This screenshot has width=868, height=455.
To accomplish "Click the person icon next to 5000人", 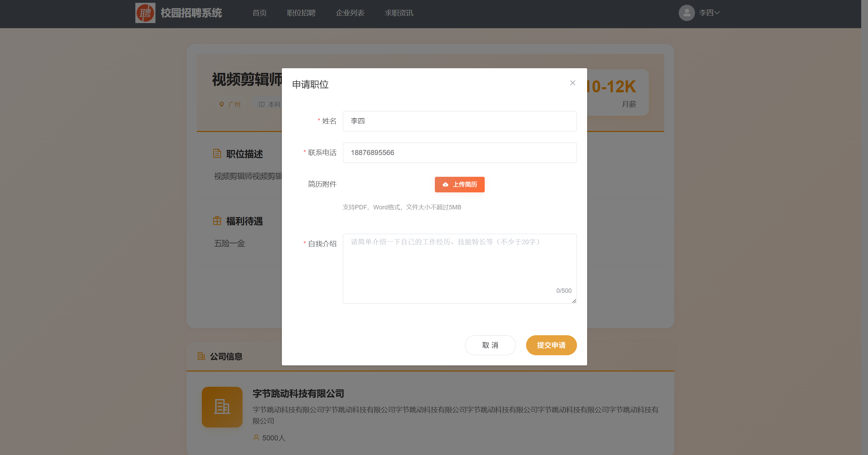I will (x=255, y=438).
